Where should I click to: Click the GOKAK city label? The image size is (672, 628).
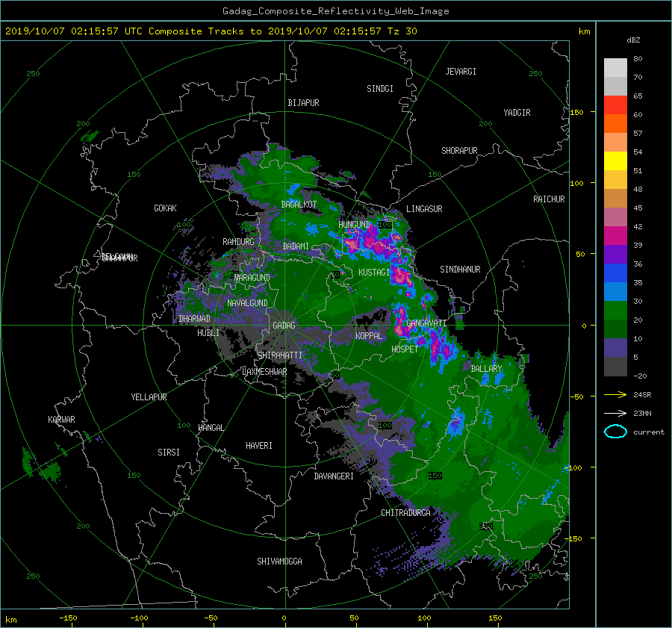pos(166,208)
